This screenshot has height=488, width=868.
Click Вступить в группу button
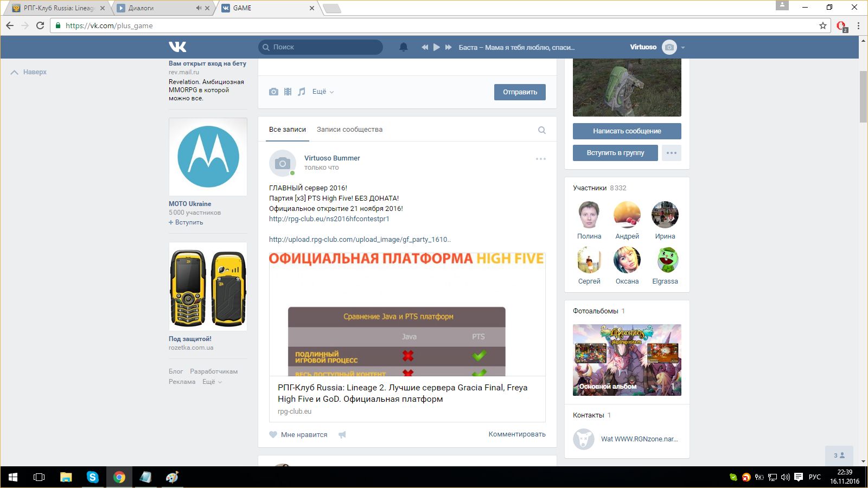[615, 153]
